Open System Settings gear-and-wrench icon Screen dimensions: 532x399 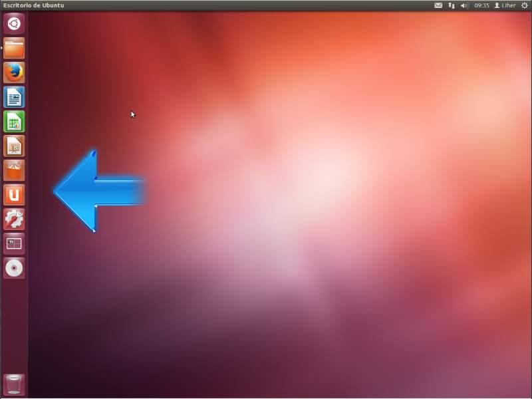(14, 219)
